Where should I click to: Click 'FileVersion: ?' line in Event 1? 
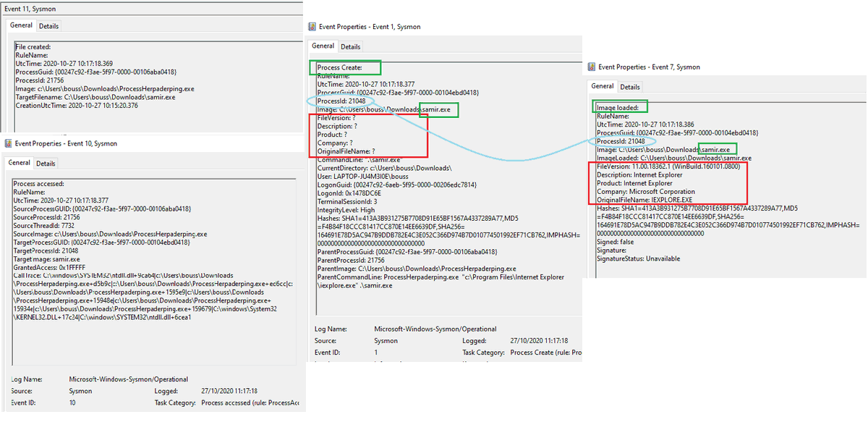pos(336,117)
